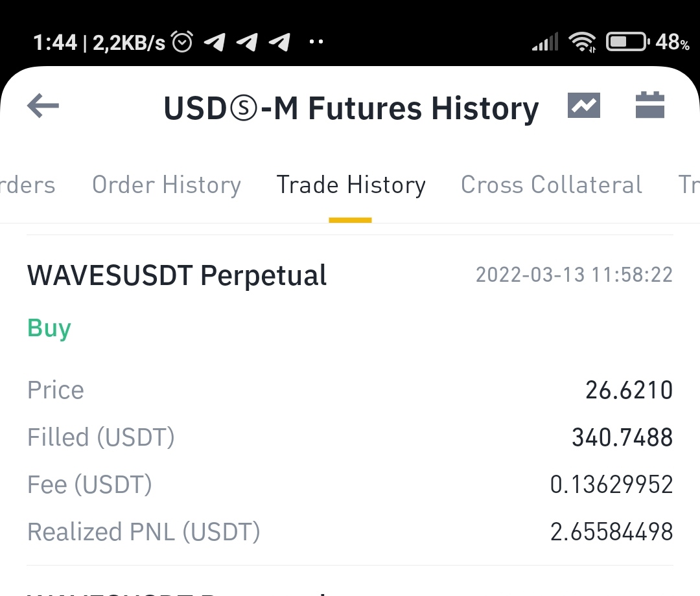Open the calendar date filter icon

pos(649,105)
